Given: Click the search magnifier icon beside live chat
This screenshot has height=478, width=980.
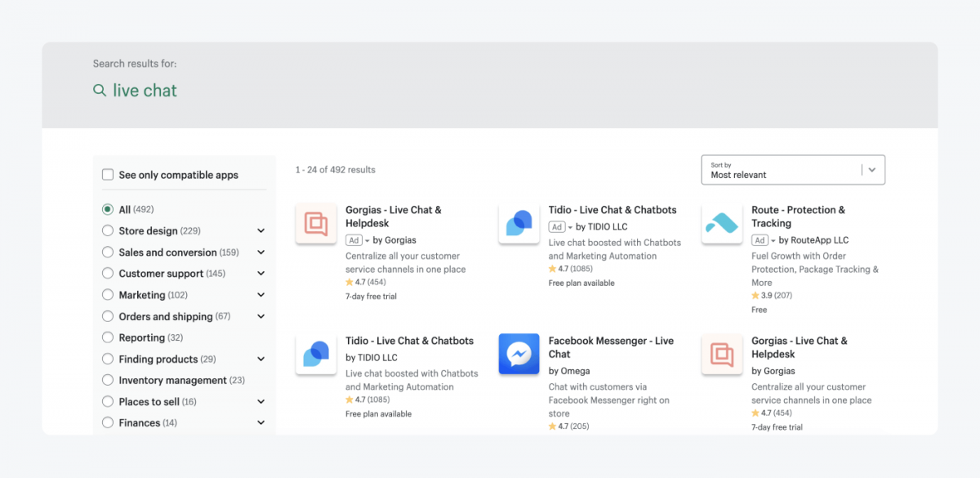Looking at the screenshot, I should [100, 91].
